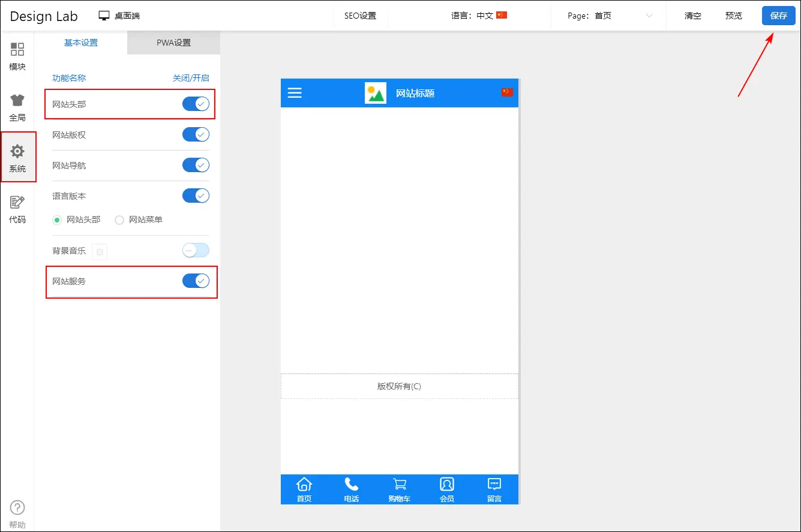The image size is (801, 532).
Task: Open background music settings gear icon
Action: 100,252
